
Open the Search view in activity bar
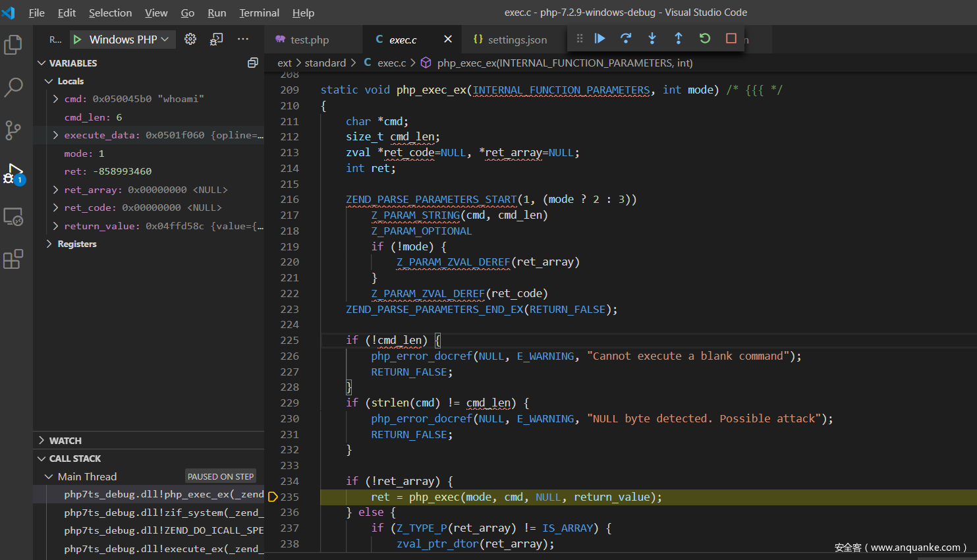click(x=13, y=87)
